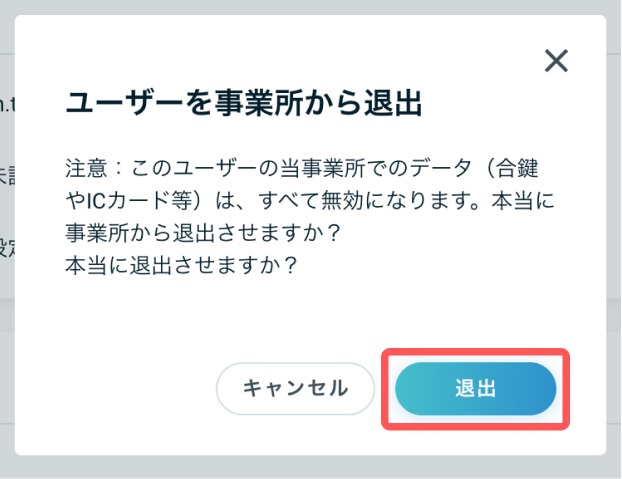Cancel the user removal

(x=296, y=389)
